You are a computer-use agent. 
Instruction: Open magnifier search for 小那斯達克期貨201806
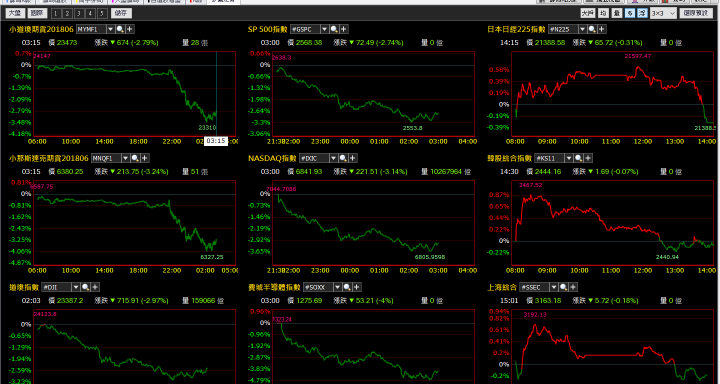(x=135, y=158)
